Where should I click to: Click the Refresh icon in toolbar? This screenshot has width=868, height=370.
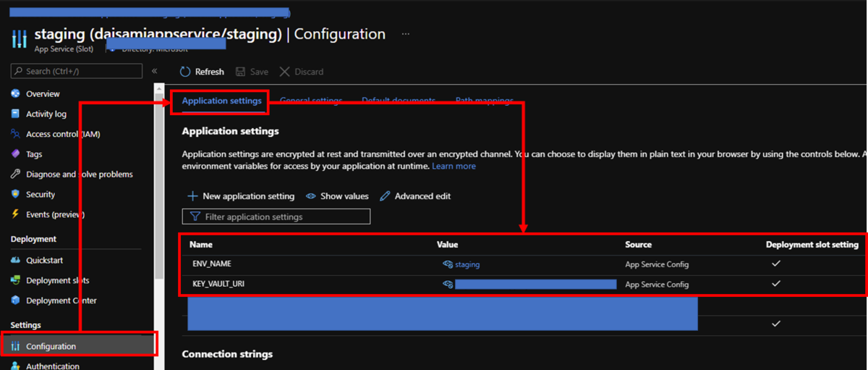pos(185,72)
